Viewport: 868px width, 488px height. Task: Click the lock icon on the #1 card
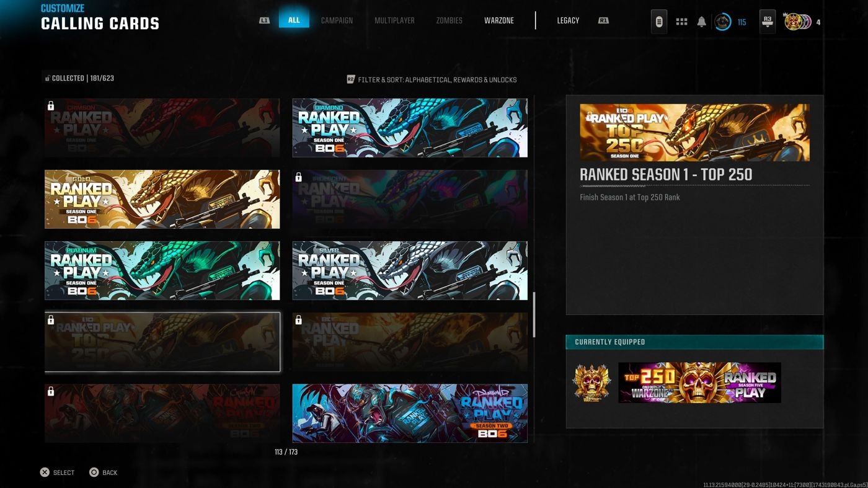click(x=299, y=320)
